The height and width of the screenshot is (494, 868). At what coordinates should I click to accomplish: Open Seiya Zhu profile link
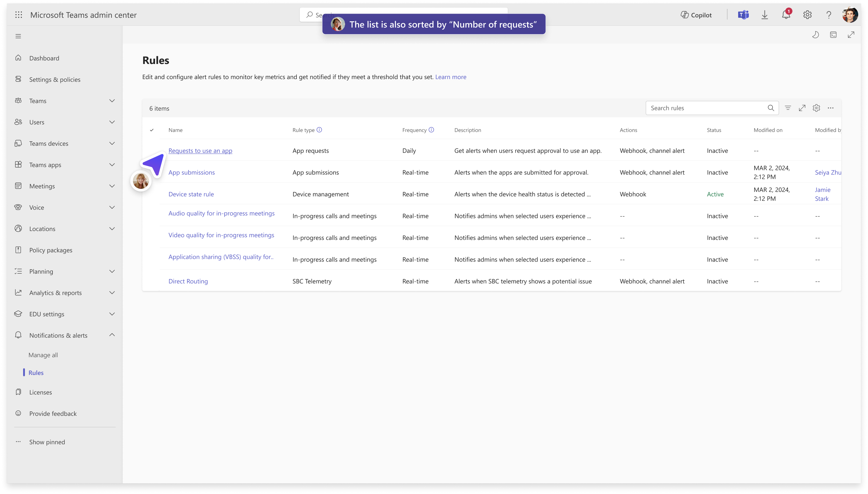(x=828, y=172)
